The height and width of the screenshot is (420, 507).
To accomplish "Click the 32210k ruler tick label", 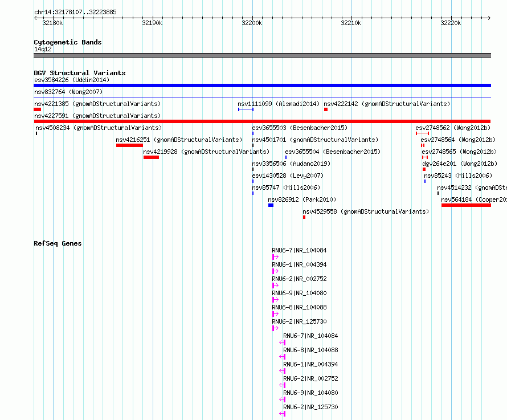I will pyautogui.click(x=351, y=23).
